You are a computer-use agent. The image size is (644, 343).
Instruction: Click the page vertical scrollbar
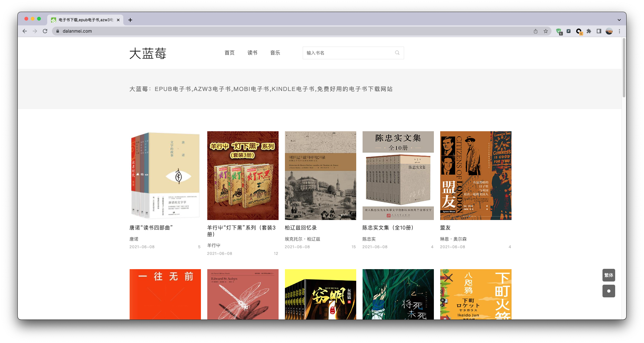coord(624,68)
